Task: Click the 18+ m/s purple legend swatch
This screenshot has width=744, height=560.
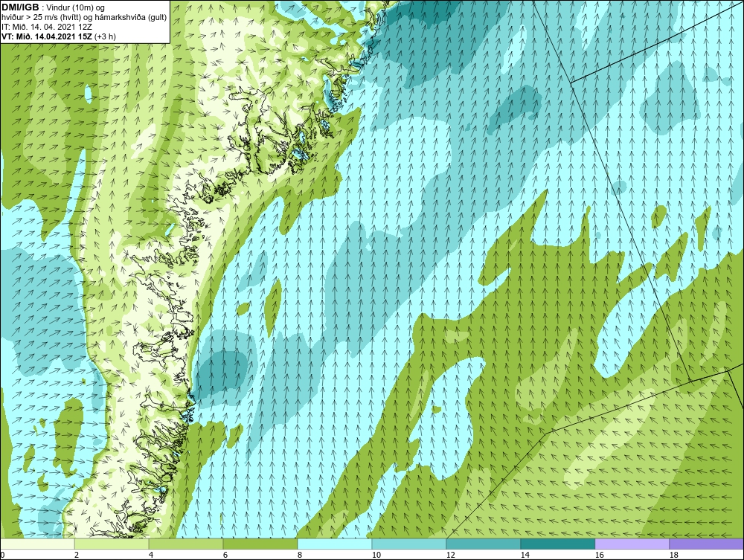Action: (x=706, y=544)
